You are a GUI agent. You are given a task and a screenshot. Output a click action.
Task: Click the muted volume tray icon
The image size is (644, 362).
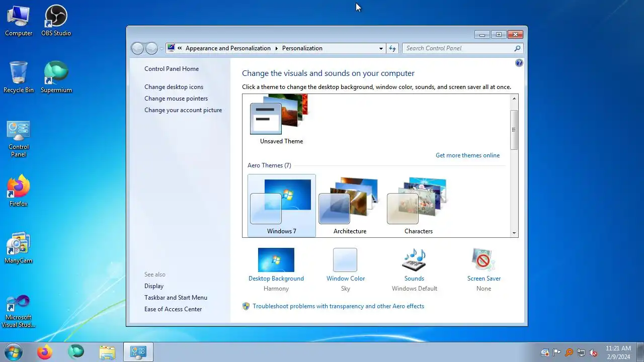pos(593,352)
